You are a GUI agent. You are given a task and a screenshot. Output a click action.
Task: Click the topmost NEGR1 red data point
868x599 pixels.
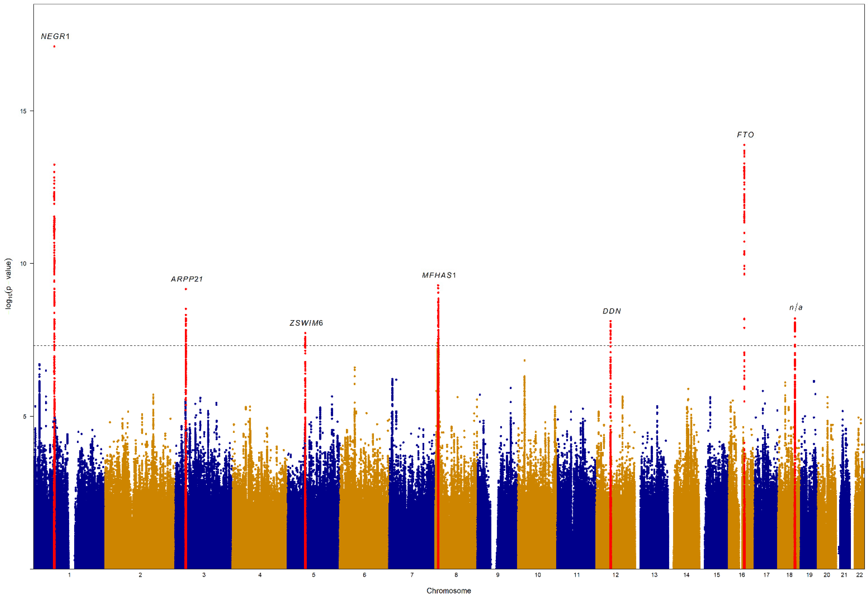pos(54,47)
